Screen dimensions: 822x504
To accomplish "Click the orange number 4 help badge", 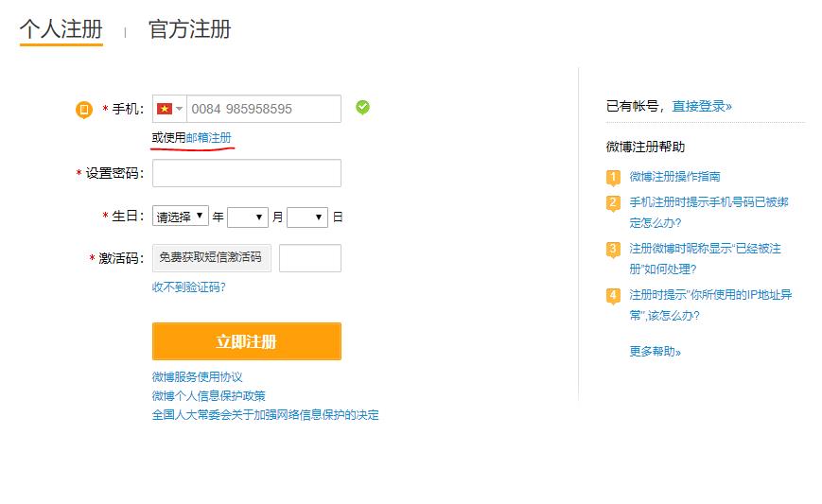I will (x=613, y=295).
